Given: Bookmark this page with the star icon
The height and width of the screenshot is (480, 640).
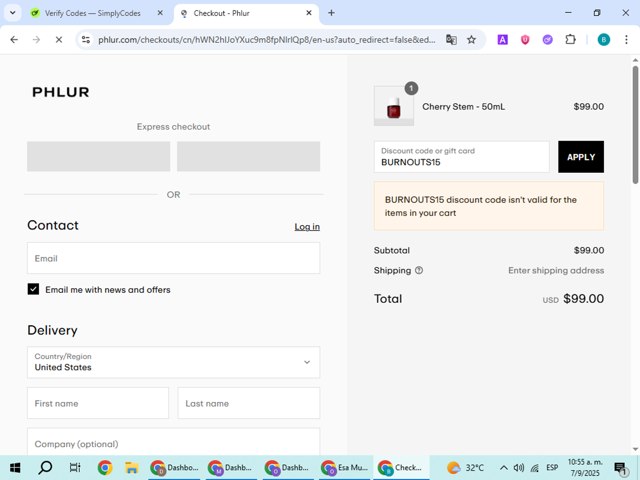Looking at the screenshot, I should click(471, 40).
